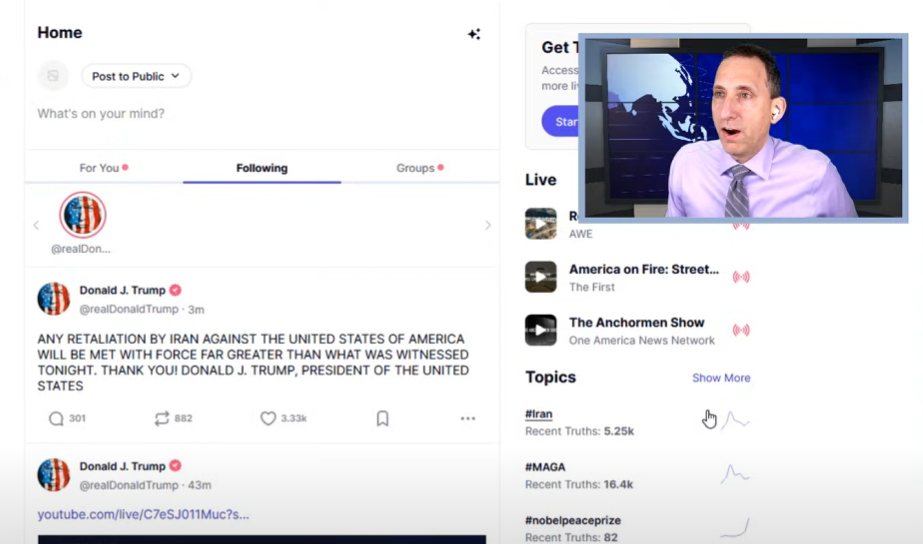Like the Iran post with 3.33k likes
The height and width of the screenshot is (544, 923).
(268, 419)
